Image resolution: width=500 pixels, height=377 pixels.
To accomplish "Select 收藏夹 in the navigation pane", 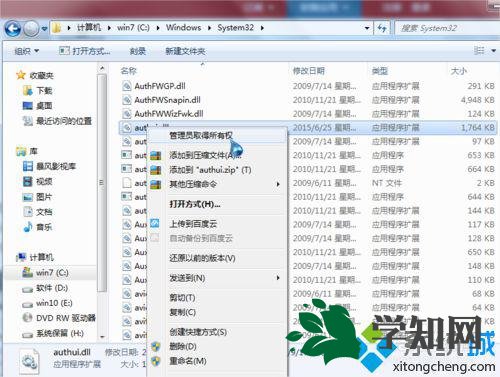I will [35, 76].
